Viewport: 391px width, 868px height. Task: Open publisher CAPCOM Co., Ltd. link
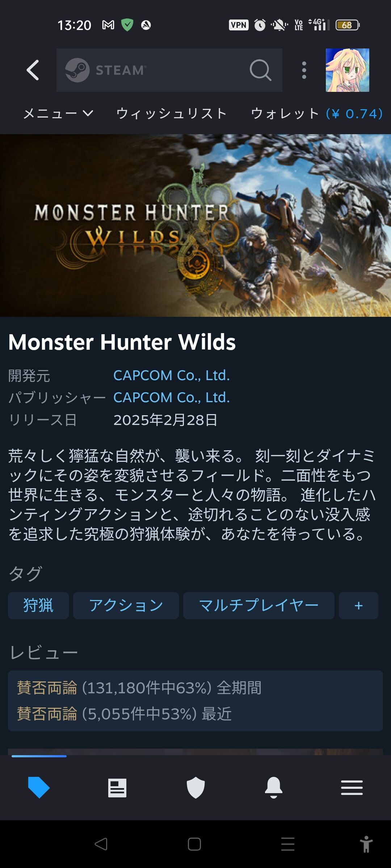pyautogui.click(x=172, y=397)
